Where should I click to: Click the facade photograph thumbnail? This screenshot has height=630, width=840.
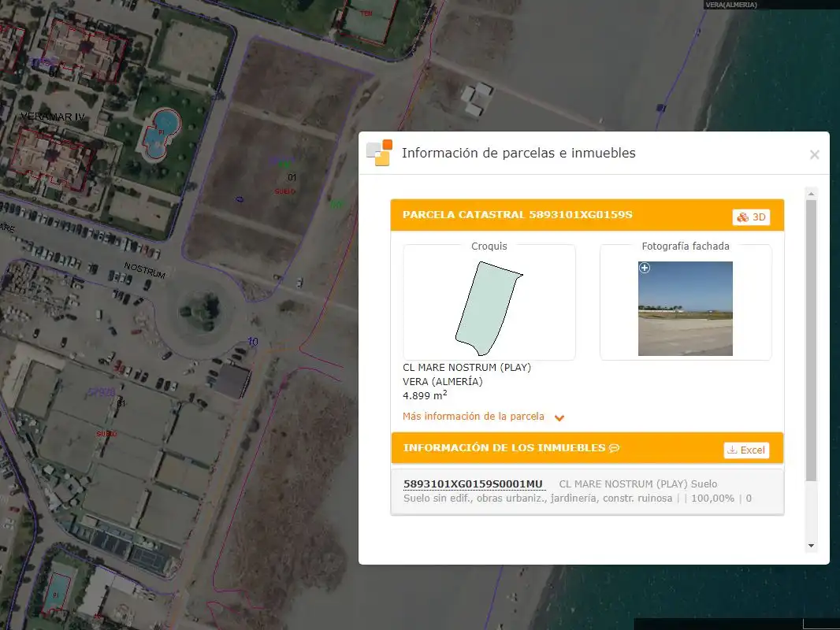tap(686, 309)
